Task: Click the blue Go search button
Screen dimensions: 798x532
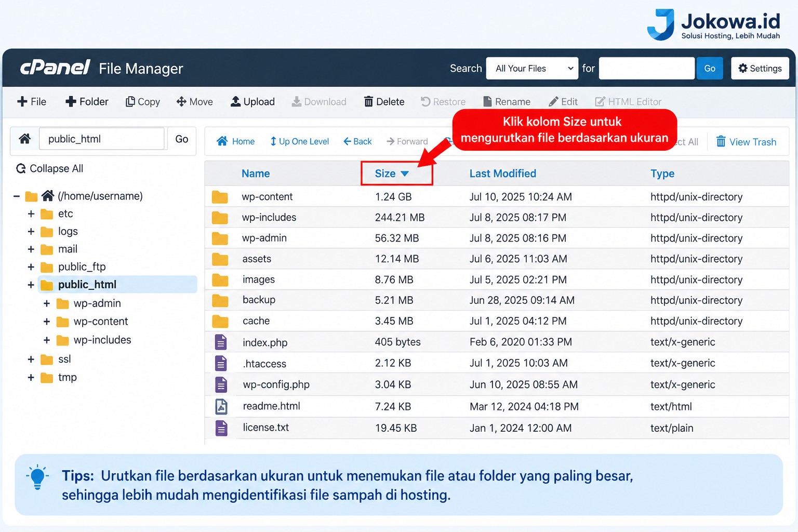Action: coord(710,68)
